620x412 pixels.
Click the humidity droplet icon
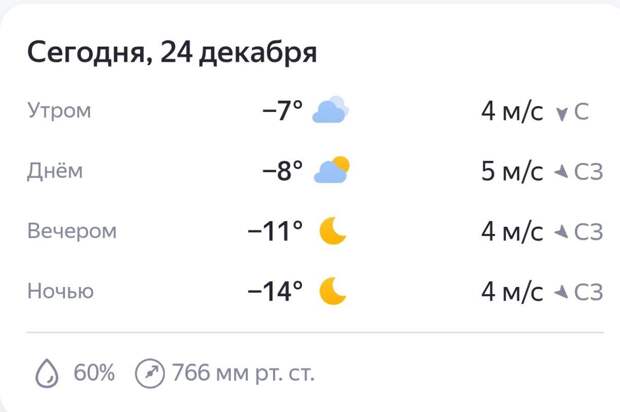click(47, 374)
